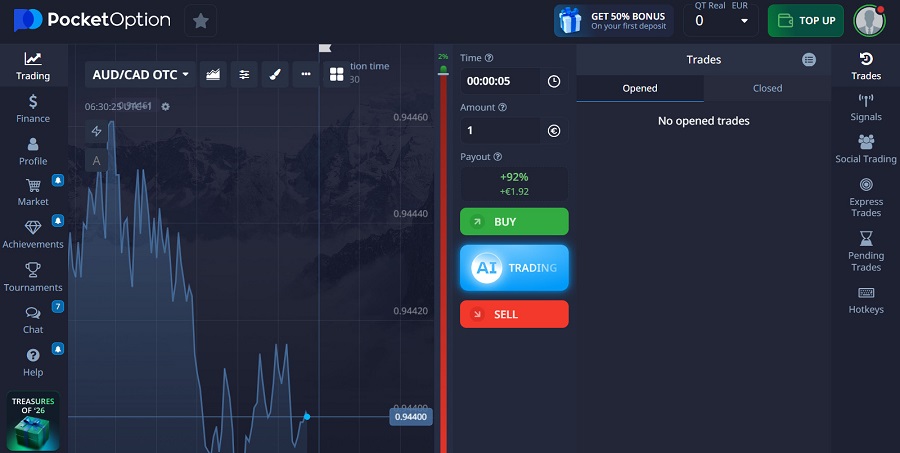Click the user profile avatar
The image size is (900, 453).
coord(869,21)
